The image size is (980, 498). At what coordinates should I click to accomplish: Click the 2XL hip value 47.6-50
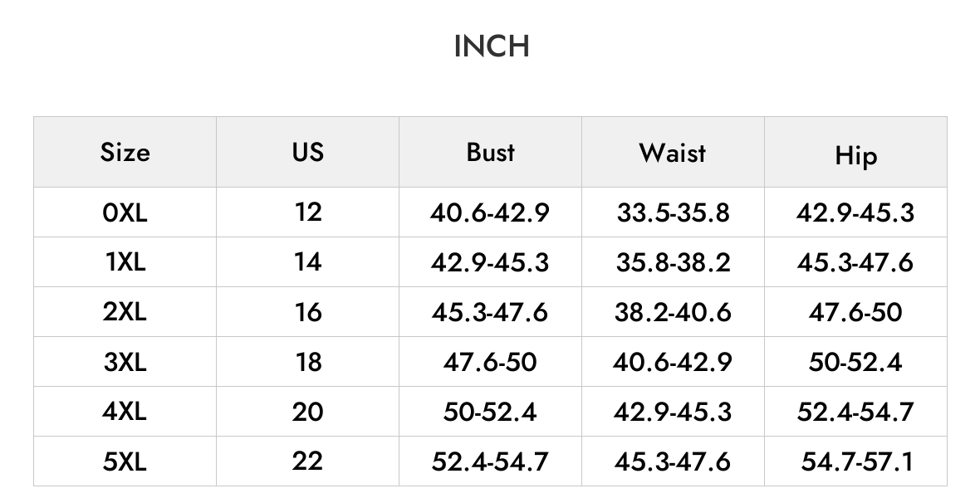855,312
